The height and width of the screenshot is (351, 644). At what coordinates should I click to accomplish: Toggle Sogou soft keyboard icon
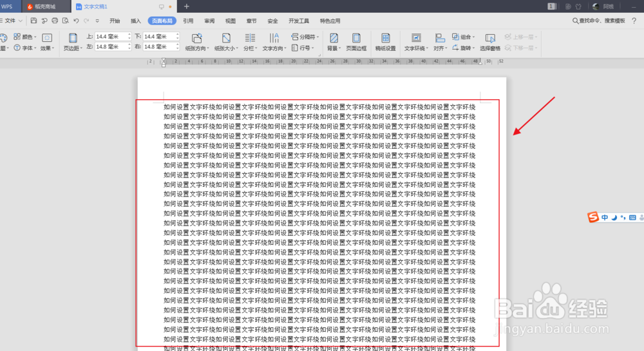click(x=632, y=218)
